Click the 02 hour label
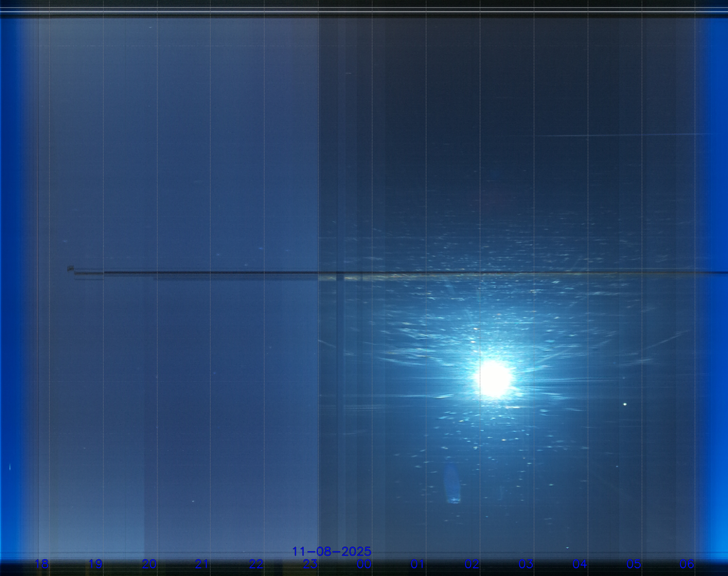 tap(472, 564)
